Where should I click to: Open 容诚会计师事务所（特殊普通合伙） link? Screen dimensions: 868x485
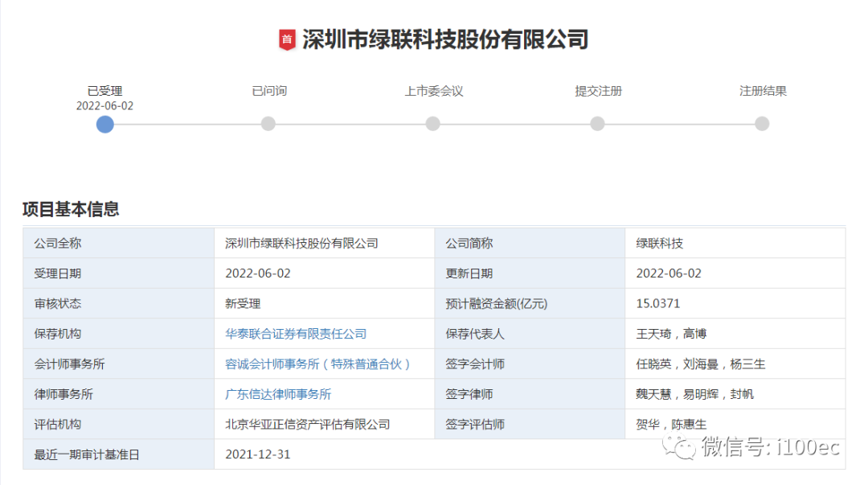[x=317, y=364]
